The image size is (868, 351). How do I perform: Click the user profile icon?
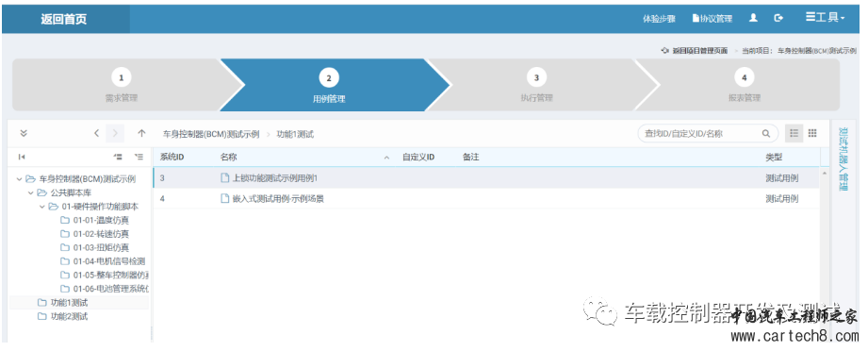pos(753,18)
